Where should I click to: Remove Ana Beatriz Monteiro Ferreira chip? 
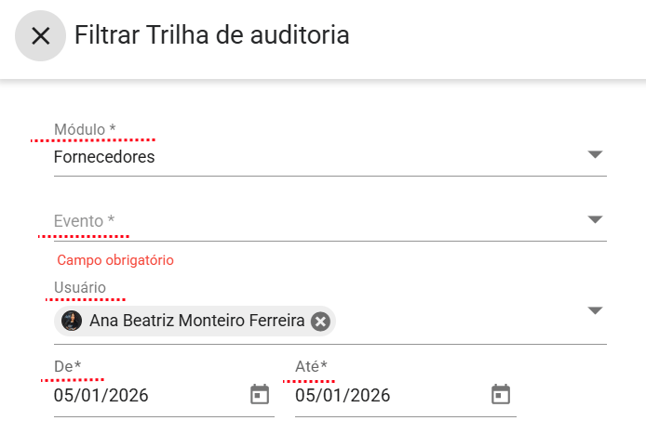click(320, 321)
